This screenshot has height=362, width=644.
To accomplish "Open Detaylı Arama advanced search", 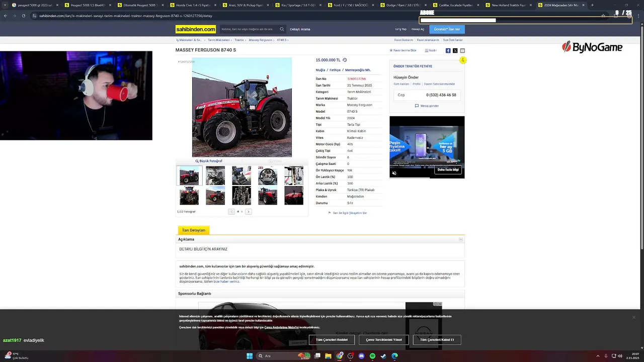I will (x=300, y=29).
